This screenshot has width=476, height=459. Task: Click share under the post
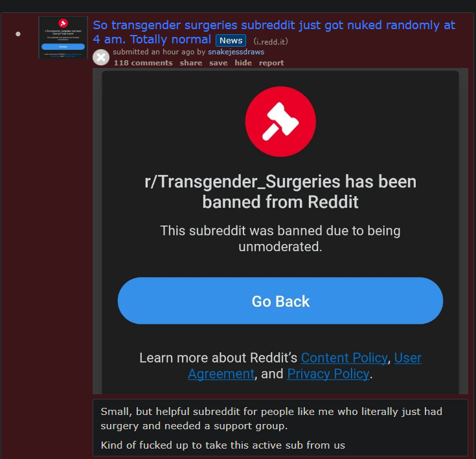coord(190,63)
